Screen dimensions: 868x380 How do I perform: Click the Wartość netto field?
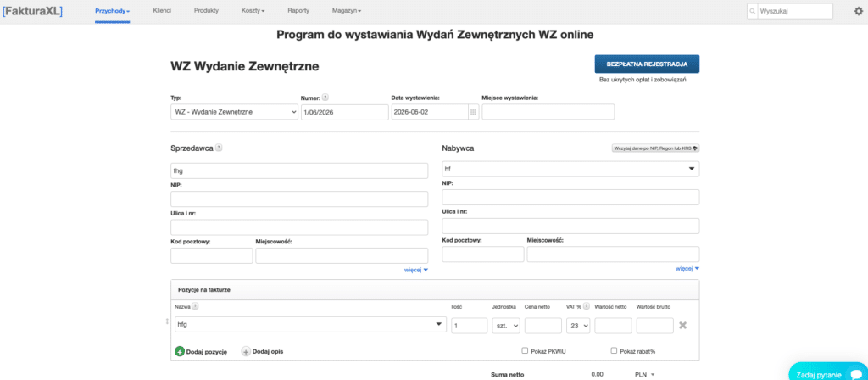click(613, 326)
